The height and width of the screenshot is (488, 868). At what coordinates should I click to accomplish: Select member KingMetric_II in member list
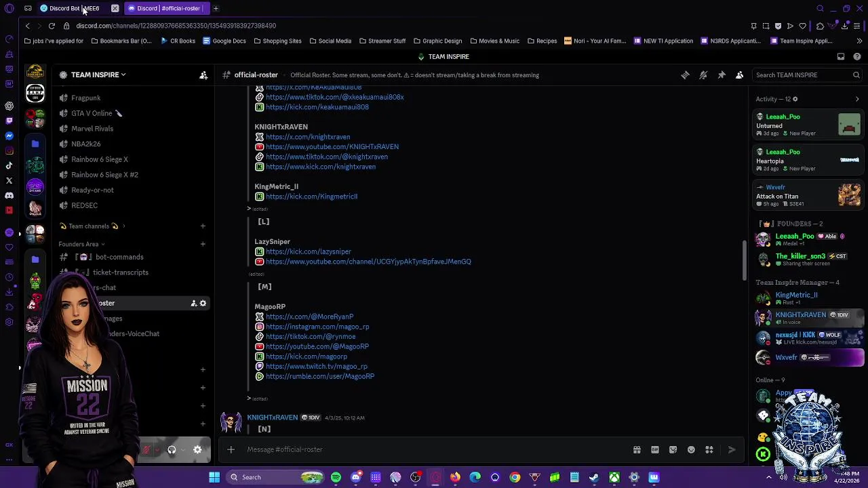[808, 298]
